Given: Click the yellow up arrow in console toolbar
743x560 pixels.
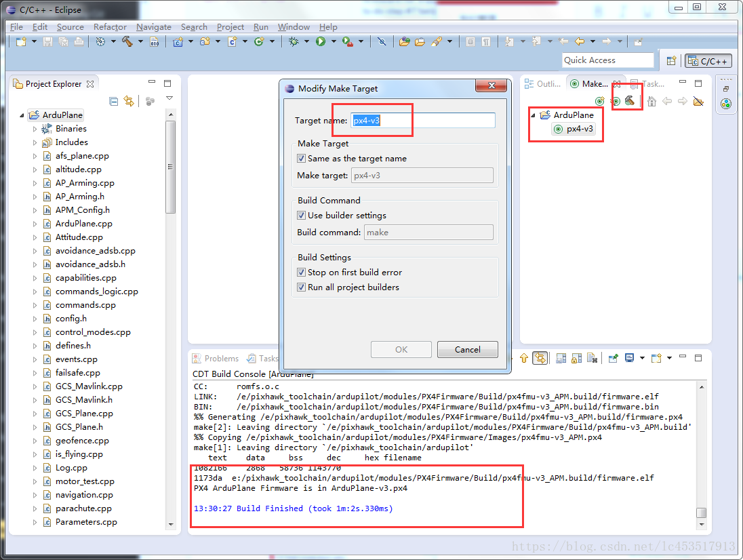Looking at the screenshot, I should tap(524, 358).
